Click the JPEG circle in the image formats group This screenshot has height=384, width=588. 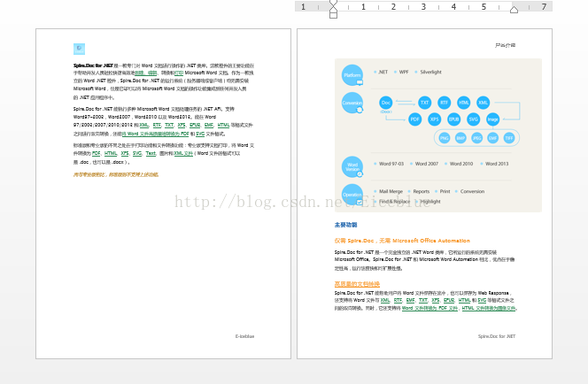[x=476, y=138]
